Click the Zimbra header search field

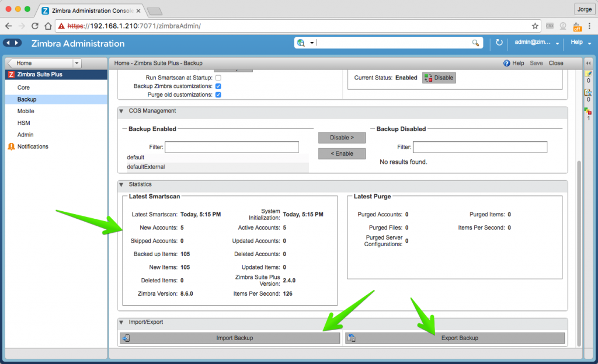(x=393, y=43)
